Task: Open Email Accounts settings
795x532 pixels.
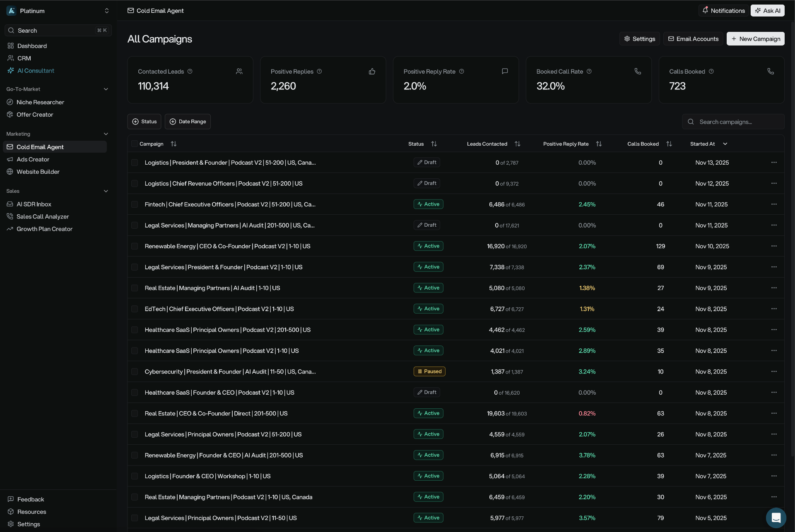Action: tap(693, 38)
